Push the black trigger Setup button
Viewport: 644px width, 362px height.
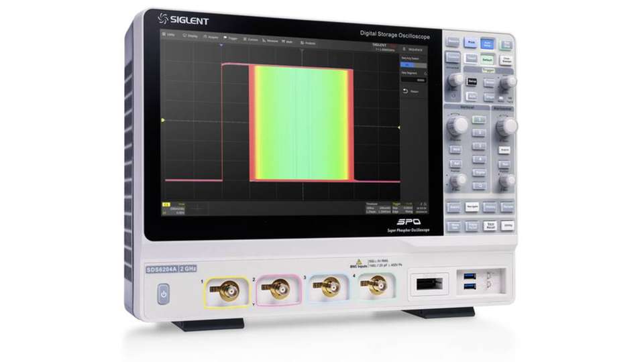tap(472, 81)
